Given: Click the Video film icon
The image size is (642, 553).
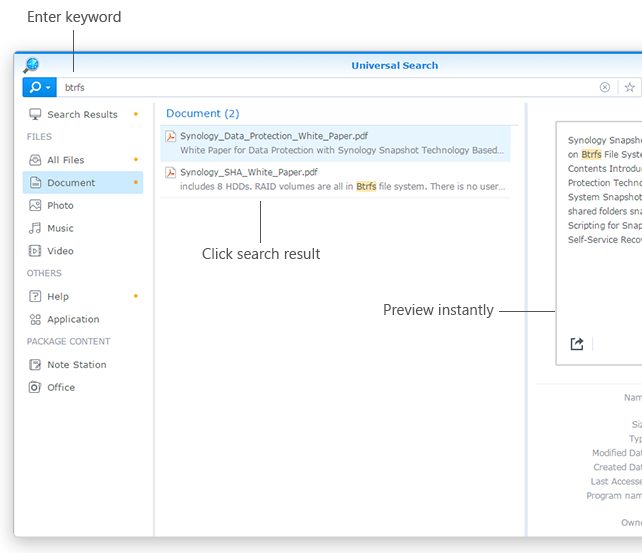Looking at the screenshot, I should point(35,251).
